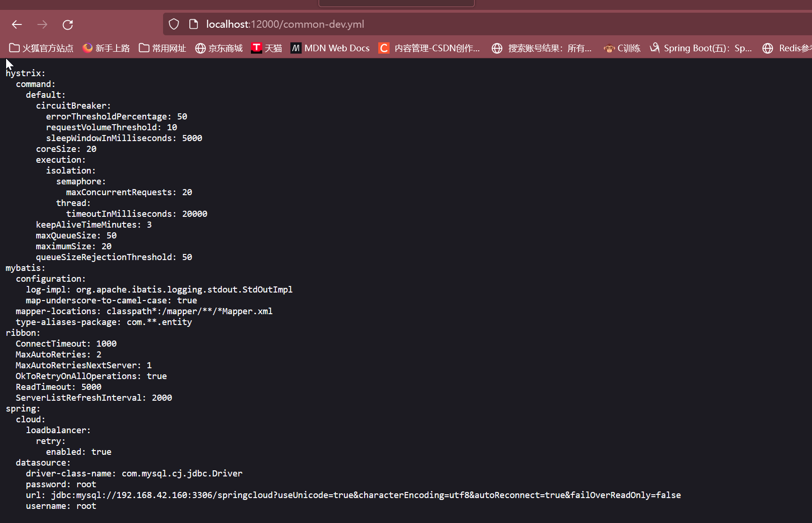Click the browser forward arrow

coord(42,24)
